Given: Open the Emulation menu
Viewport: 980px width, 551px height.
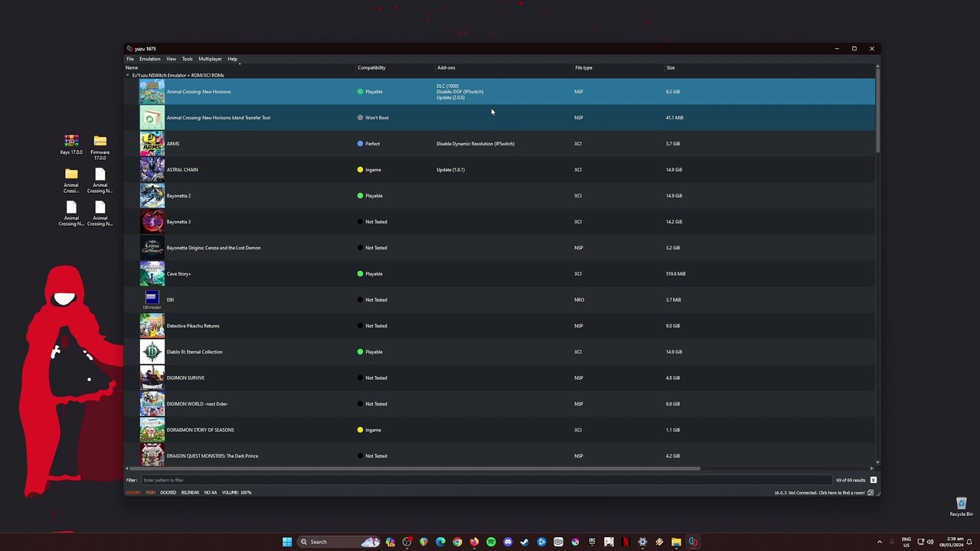Looking at the screenshot, I should coord(150,59).
